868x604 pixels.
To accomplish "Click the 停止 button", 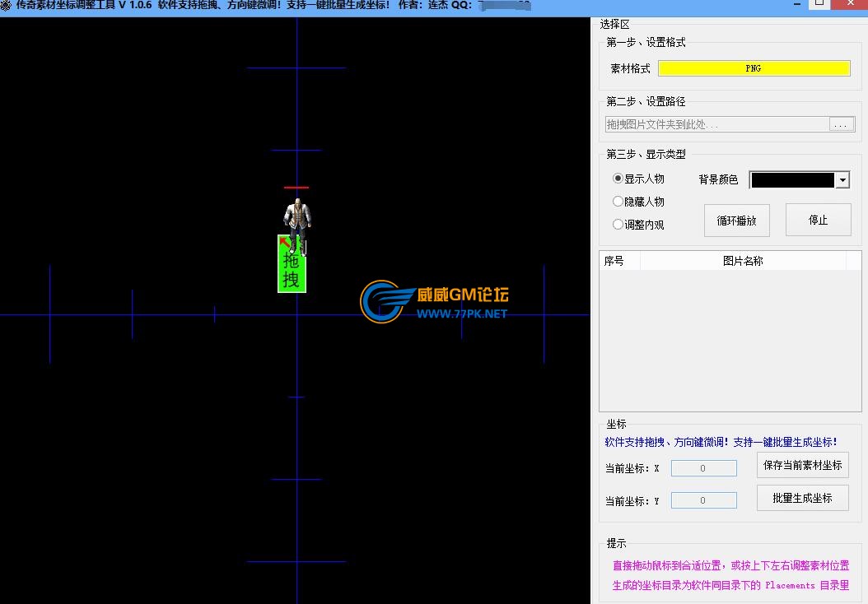I will coord(818,221).
